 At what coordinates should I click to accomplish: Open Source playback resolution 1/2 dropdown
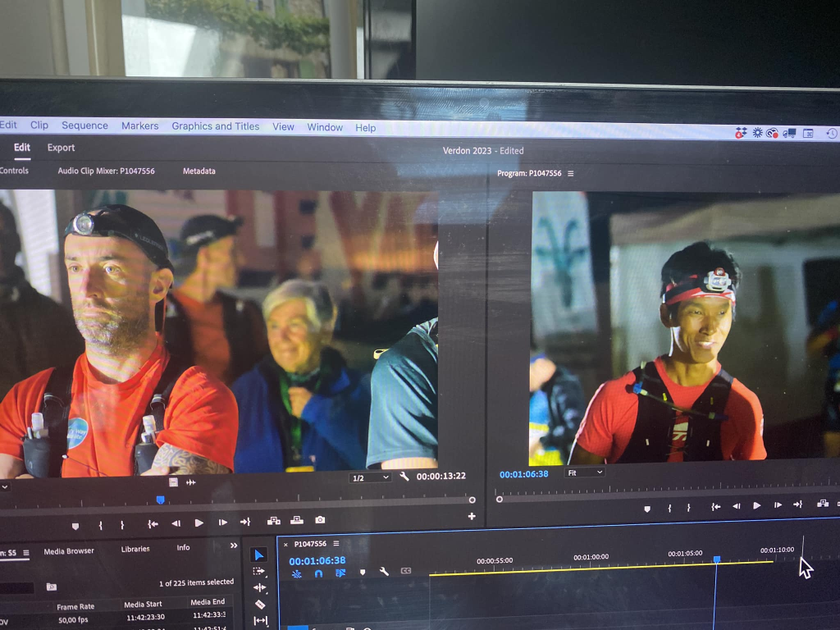point(370,478)
